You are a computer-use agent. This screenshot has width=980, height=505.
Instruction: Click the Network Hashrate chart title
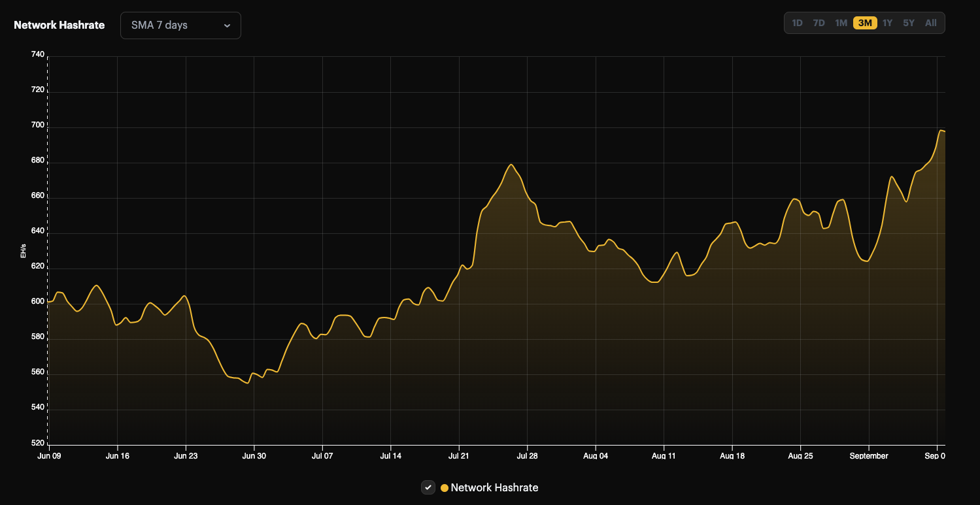[59, 25]
